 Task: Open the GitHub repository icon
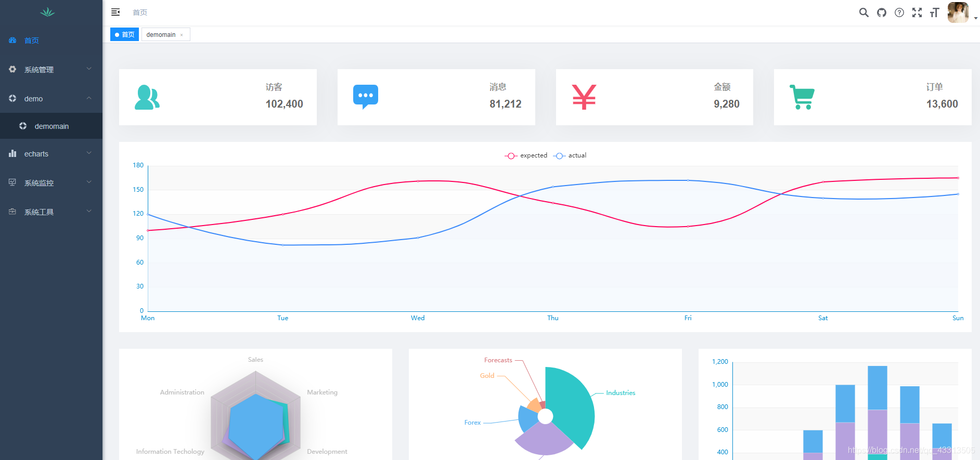[881, 12]
